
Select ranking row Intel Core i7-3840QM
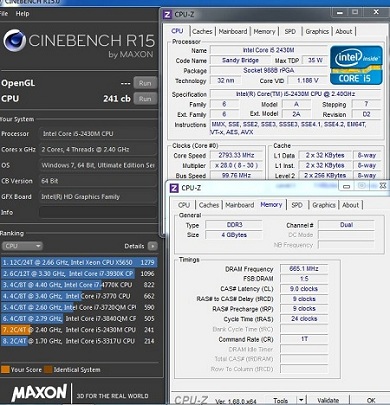click(x=79, y=319)
